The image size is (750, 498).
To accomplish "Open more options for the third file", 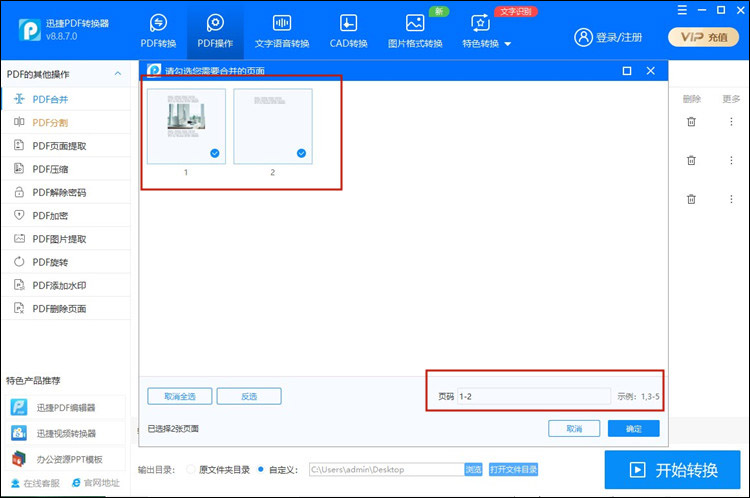I will coord(731,199).
